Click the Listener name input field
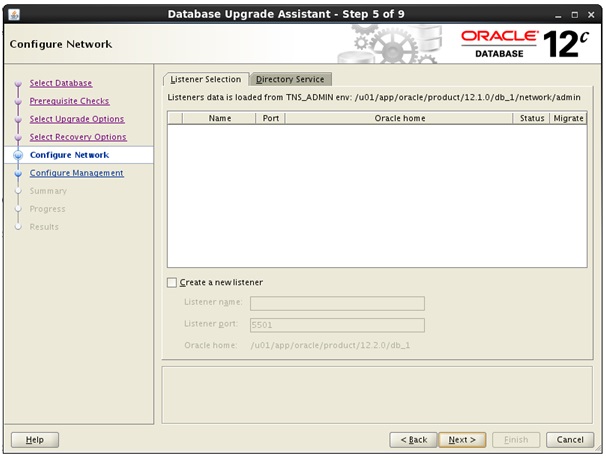This screenshot has height=458, width=606. coord(337,304)
